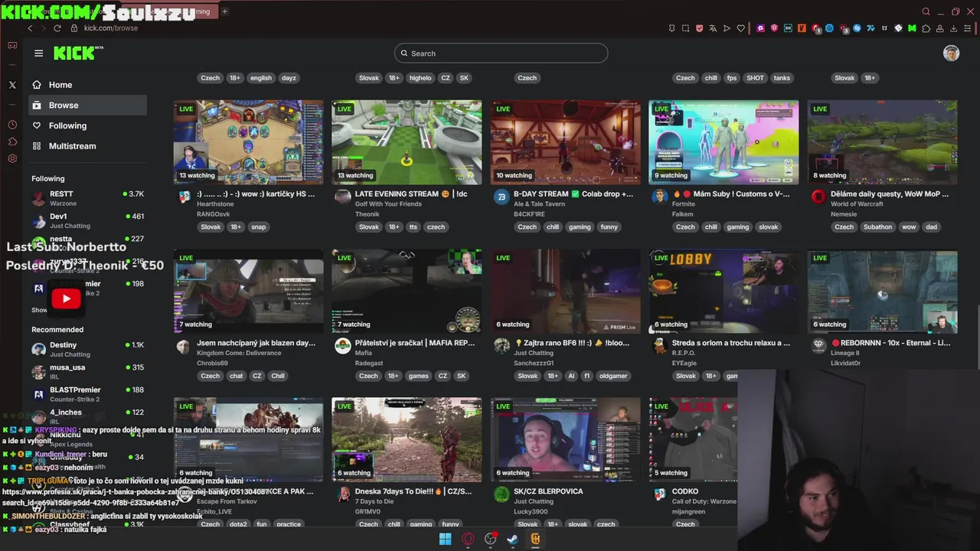Take a snapshot with toolbar capture icon
The height and width of the screenshot is (551, 980).
point(685,28)
